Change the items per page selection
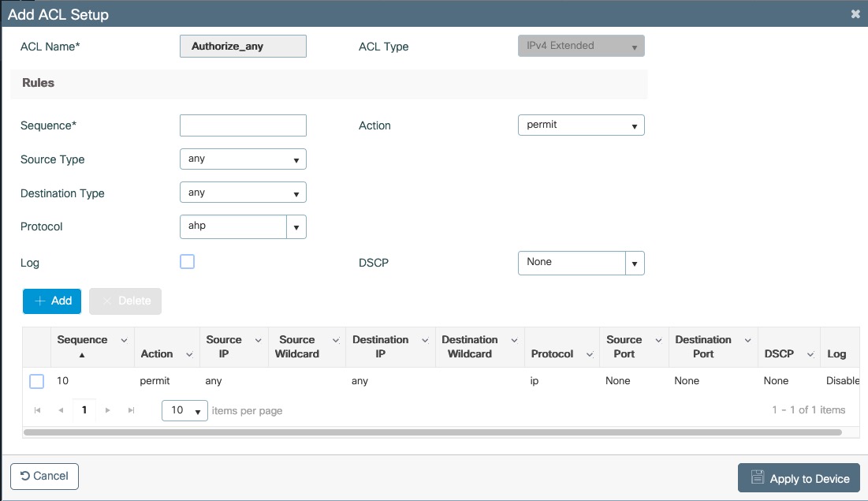 pyautogui.click(x=184, y=409)
